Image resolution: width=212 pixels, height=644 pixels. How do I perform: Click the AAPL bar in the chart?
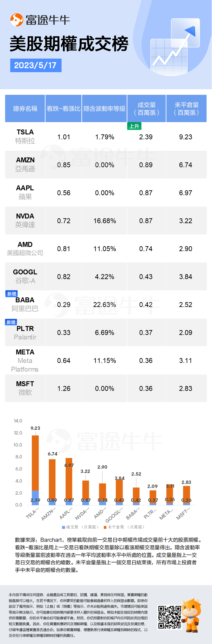tap(69, 481)
